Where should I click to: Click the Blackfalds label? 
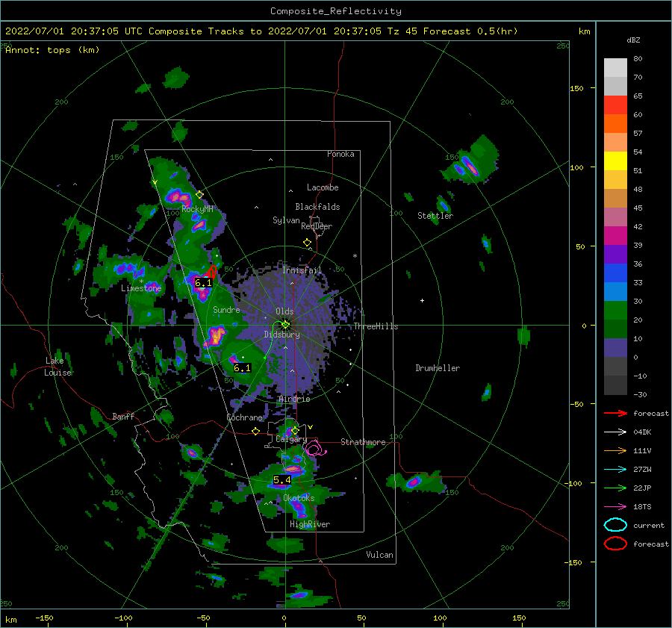coord(317,207)
